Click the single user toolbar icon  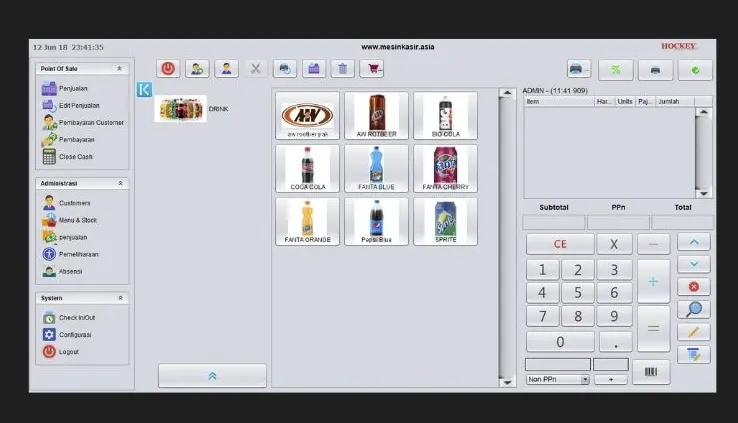pos(226,69)
